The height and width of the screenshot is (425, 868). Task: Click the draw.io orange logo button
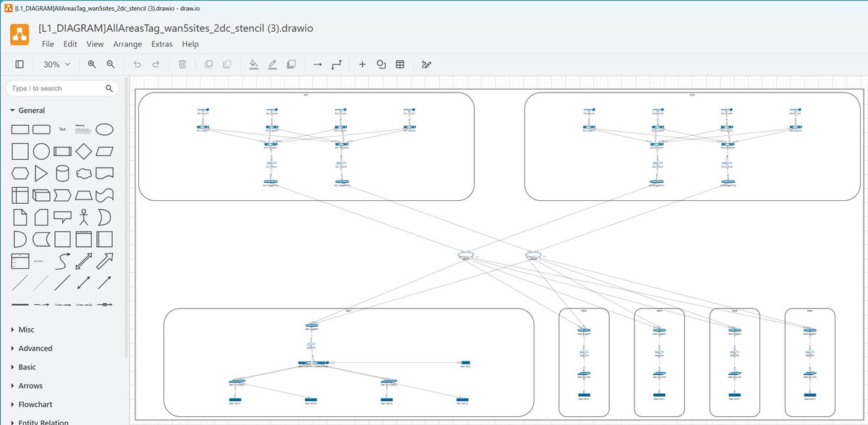tap(20, 35)
